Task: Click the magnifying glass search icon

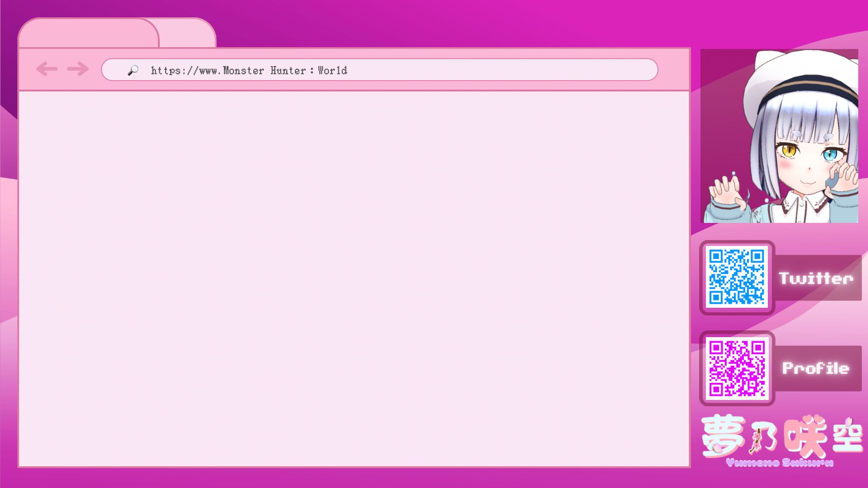Action: coord(133,70)
